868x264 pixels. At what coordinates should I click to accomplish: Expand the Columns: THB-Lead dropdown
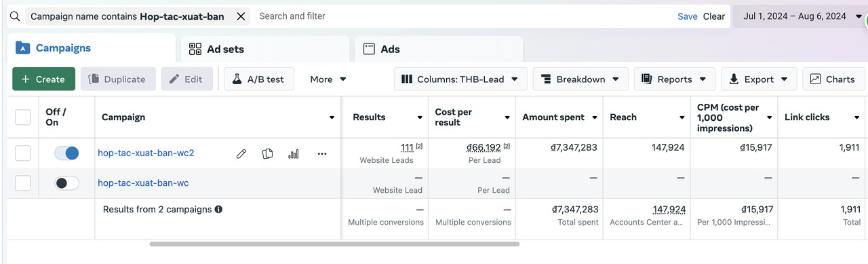tap(460, 79)
